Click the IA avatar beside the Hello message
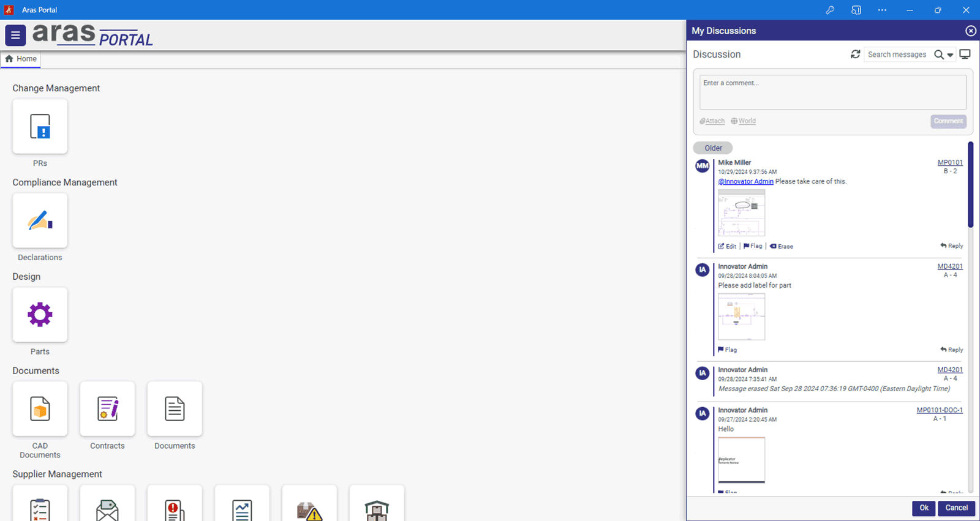 (x=703, y=414)
